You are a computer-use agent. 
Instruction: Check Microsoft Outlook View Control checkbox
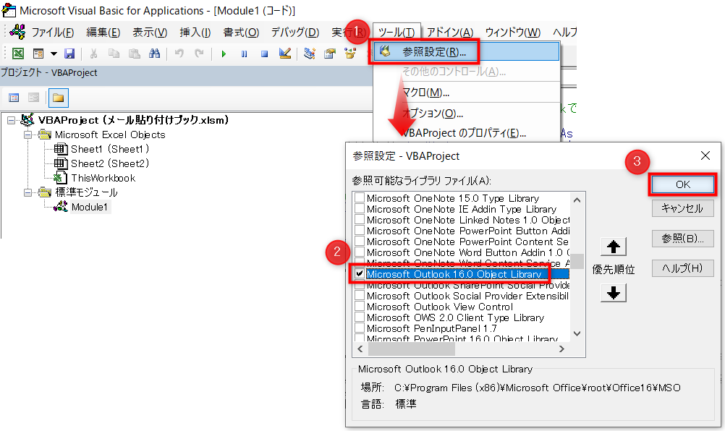[359, 306]
